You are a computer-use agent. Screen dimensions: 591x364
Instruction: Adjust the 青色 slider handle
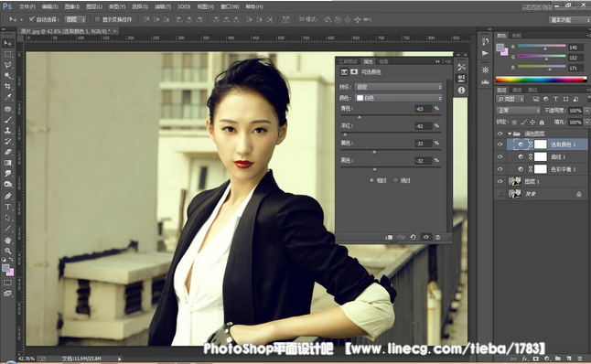point(360,117)
